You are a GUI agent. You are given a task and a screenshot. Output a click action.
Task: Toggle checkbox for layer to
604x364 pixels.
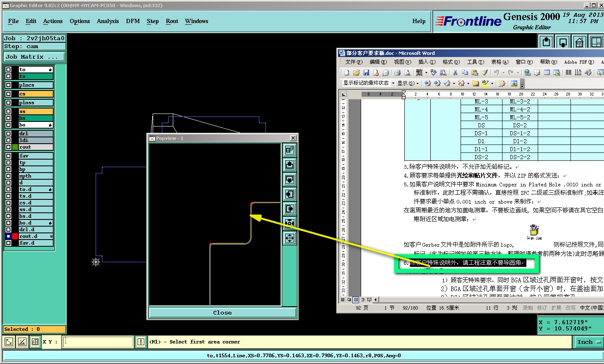8,70
